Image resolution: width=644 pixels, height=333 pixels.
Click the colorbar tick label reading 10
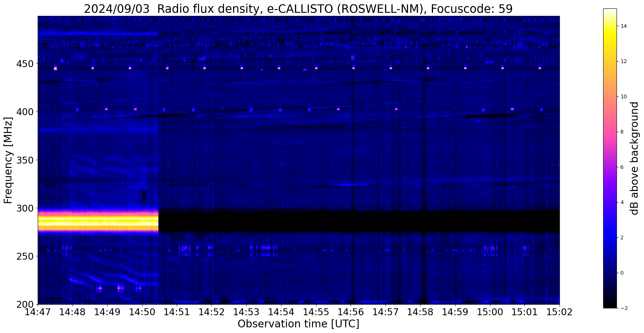pos(623,97)
